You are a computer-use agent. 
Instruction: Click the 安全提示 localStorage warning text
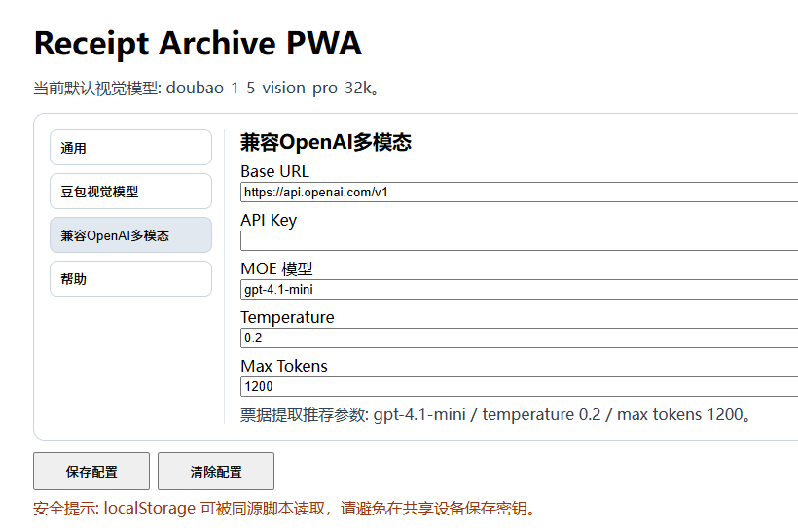tap(284, 509)
